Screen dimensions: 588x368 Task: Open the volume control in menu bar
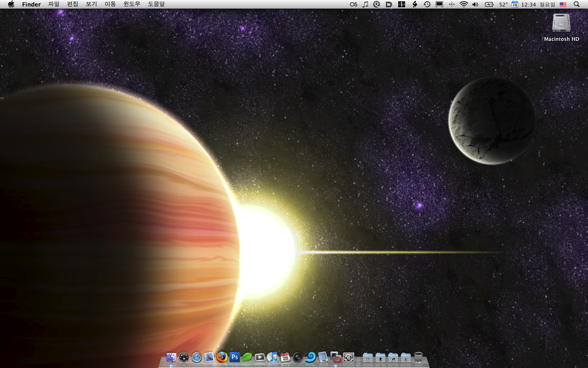pos(475,4)
